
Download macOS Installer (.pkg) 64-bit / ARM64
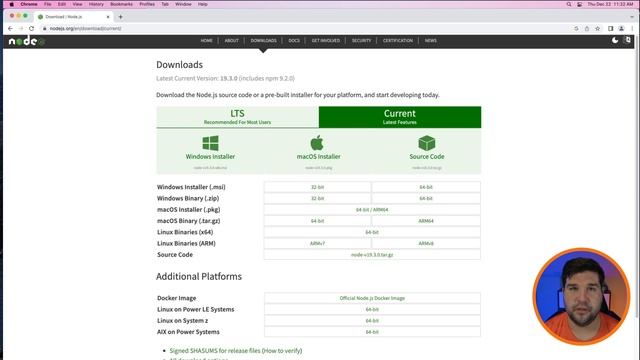(372, 209)
